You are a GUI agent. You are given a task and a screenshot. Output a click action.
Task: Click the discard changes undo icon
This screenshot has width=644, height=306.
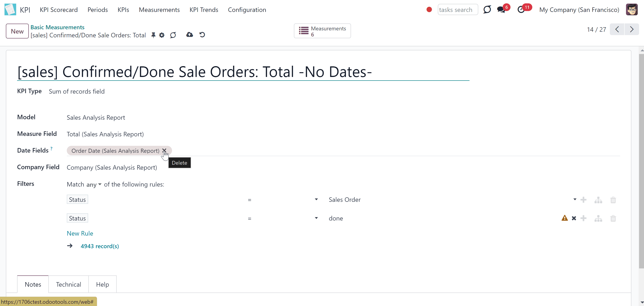(x=202, y=34)
